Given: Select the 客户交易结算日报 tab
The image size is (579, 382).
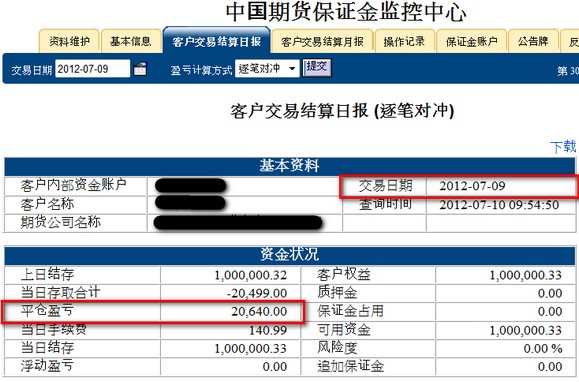Looking at the screenshot, I should tap(217, 41).
